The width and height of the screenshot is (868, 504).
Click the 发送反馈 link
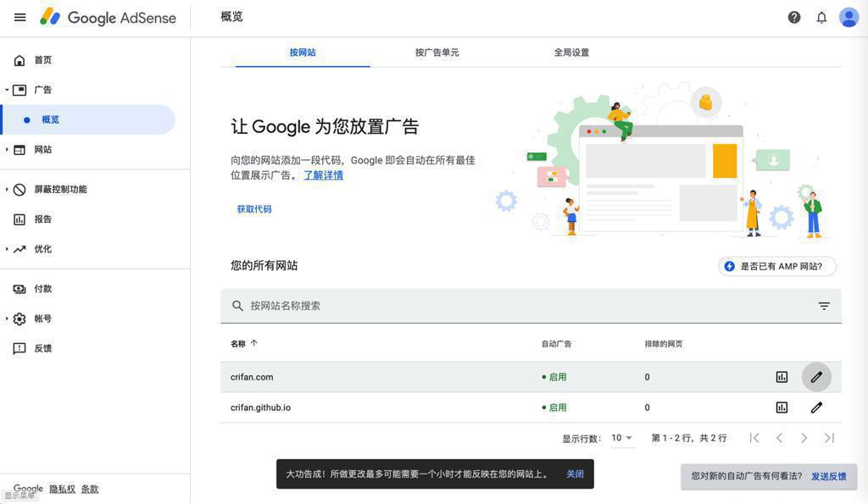click(x=829, y=476)
